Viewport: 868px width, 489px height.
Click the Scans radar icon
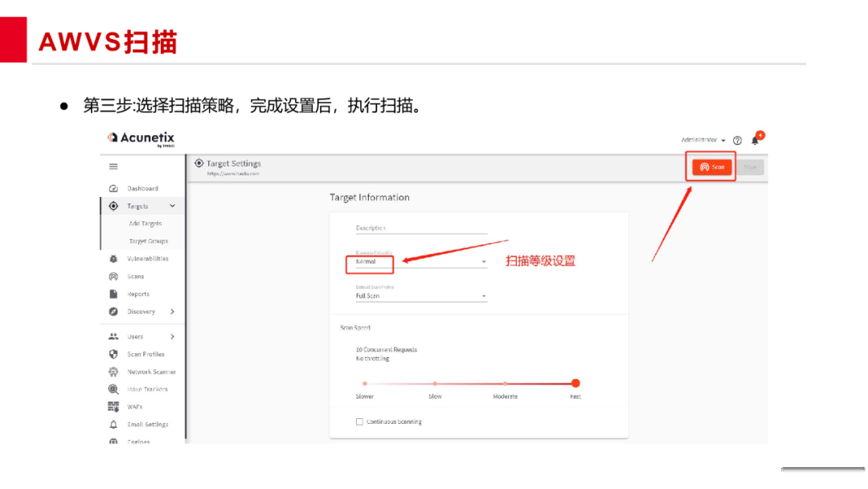[113, 277]
